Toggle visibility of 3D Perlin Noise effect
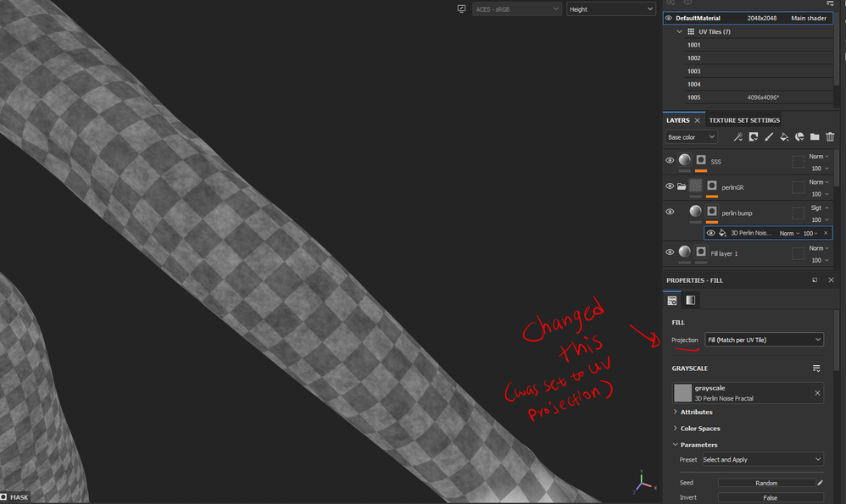Viewport: 846px width, 504px height. [x=710, y=233]
